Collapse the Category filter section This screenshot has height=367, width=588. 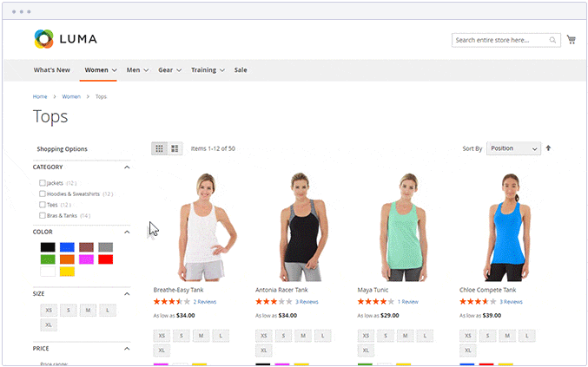click(x=127, y=167)
